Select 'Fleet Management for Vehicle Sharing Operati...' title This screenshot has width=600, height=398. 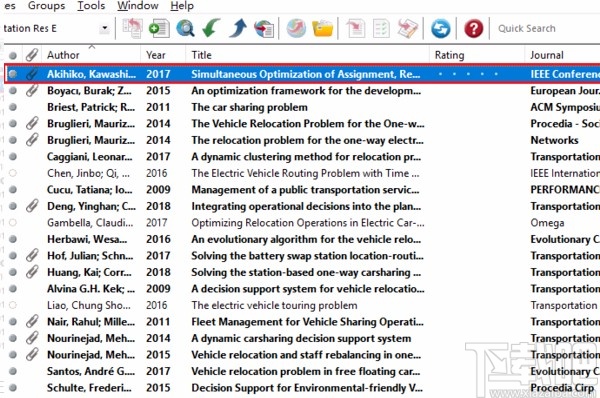pos(307,321)
